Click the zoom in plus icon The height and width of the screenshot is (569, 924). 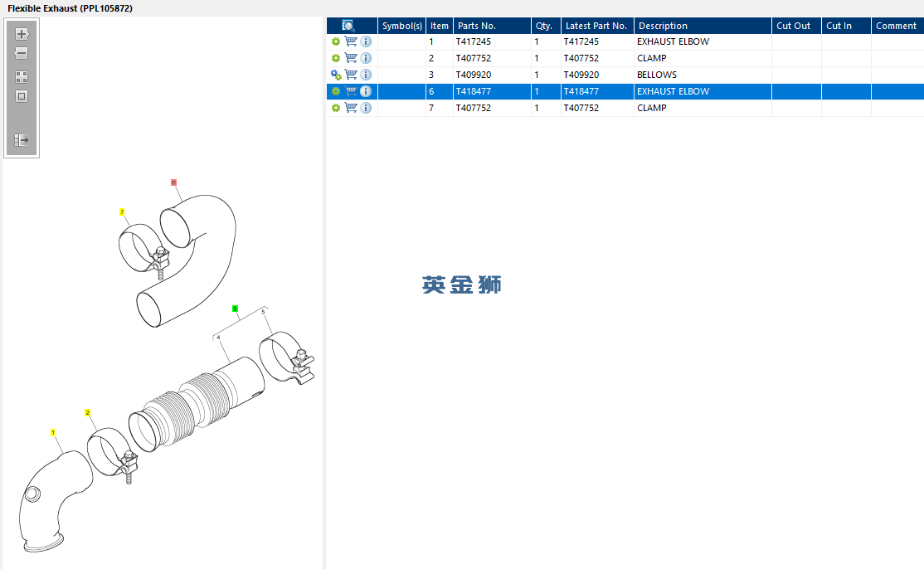point(22,34)
